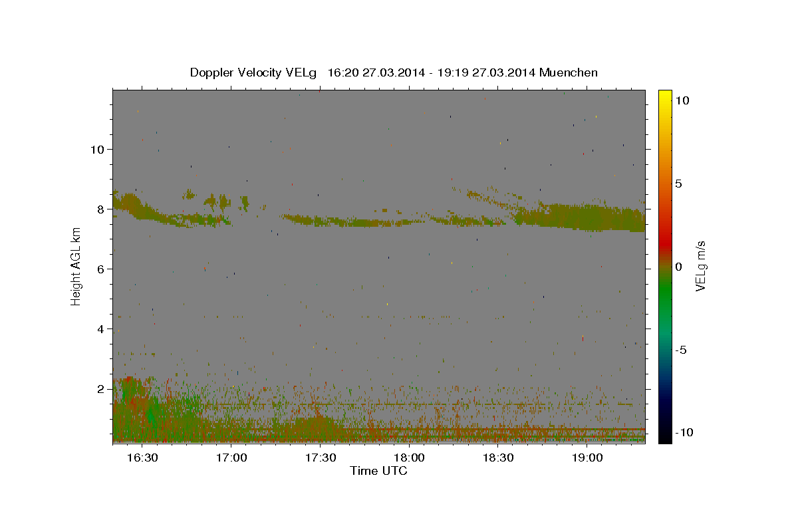Click the black bottom of the colorbar
Screen dimensions: 798x532
pos(665,436)
